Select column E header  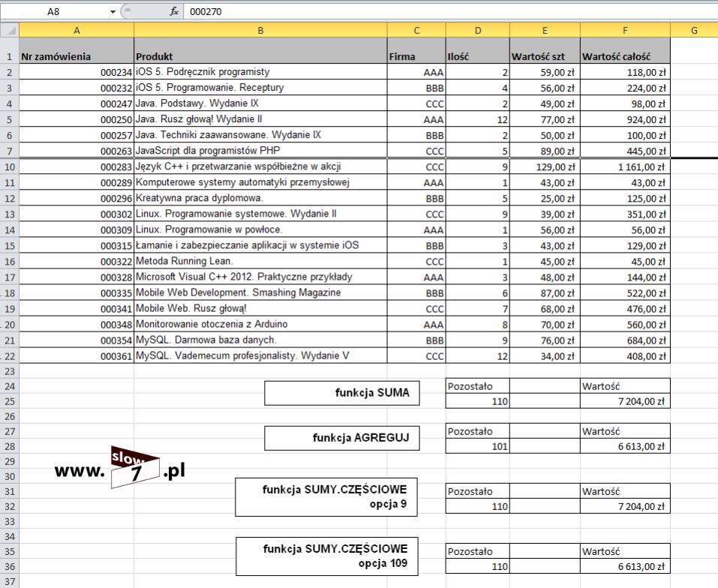coord(545,31)
